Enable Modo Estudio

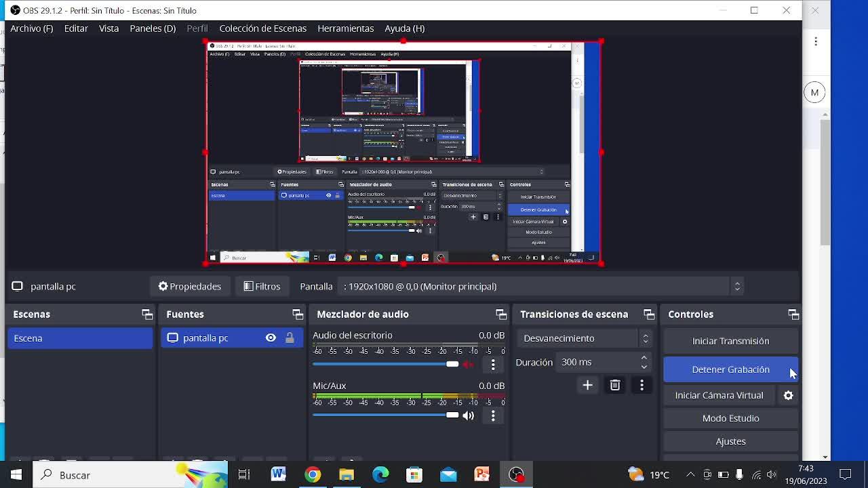click(730, 418)
